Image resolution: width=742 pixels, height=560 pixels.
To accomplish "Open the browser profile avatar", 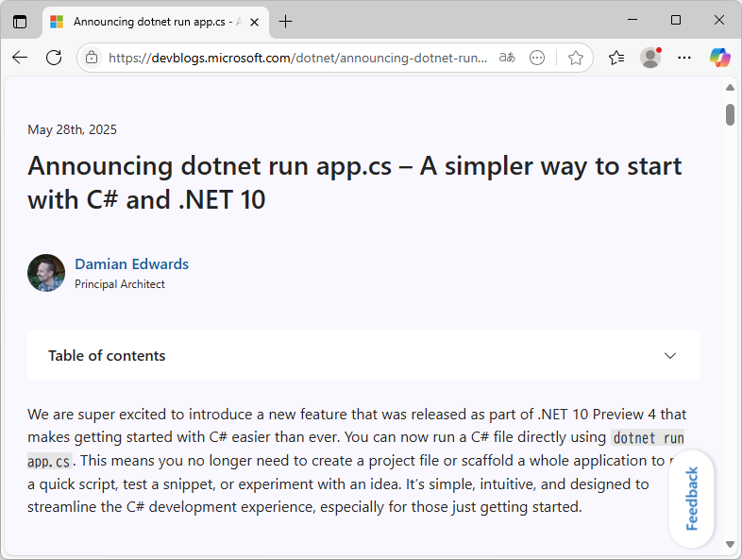I will (650, 58).
